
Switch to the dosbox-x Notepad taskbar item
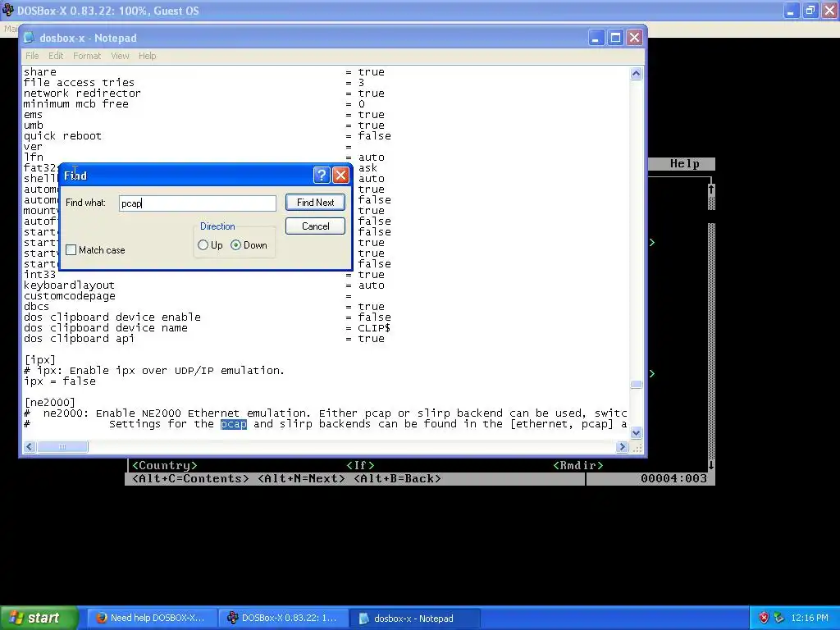[x=415, y=619]
